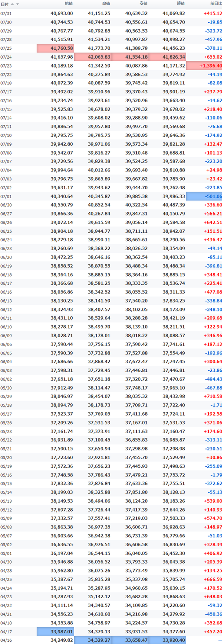Select the change value -1.79
Screen dimensions: 222x644
[x=215, y=474]
